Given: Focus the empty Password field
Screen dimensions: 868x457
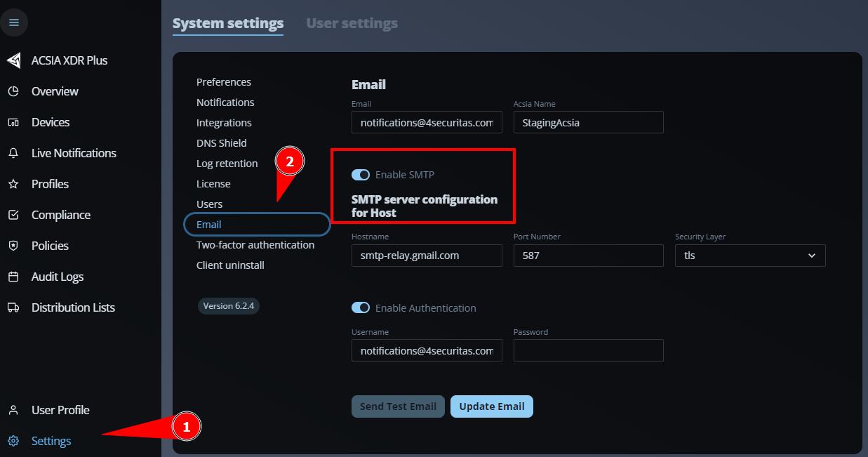Looking at the screenshot, I should [588, 350].
